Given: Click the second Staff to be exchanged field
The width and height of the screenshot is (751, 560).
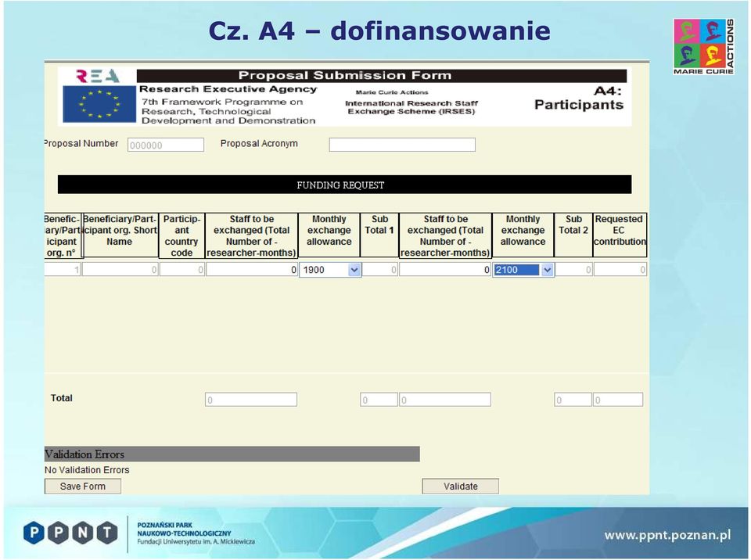Looking at the screenshot, I should pyautogui.click(x=445, y=269).
